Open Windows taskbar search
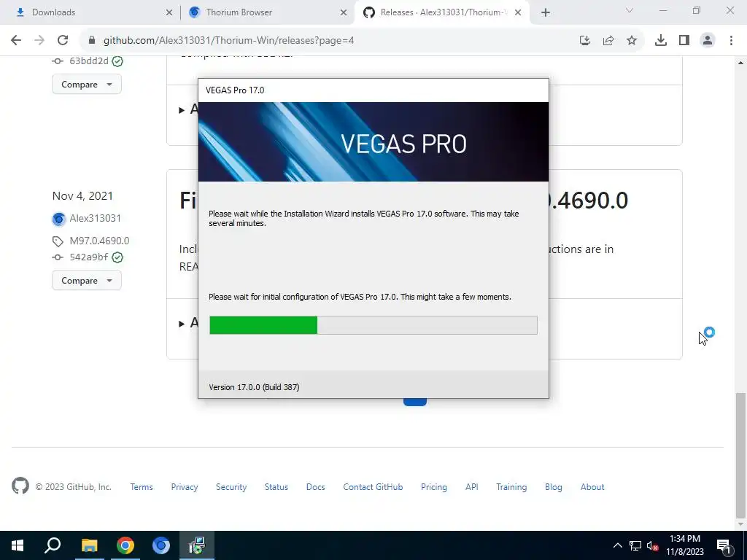 [x=53, y=545]
